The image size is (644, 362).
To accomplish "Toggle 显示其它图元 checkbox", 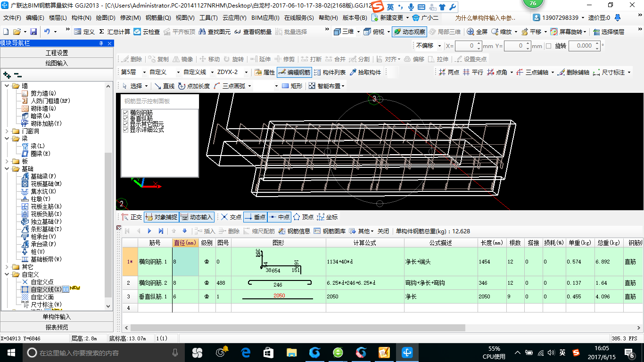I will coord(125,124).
